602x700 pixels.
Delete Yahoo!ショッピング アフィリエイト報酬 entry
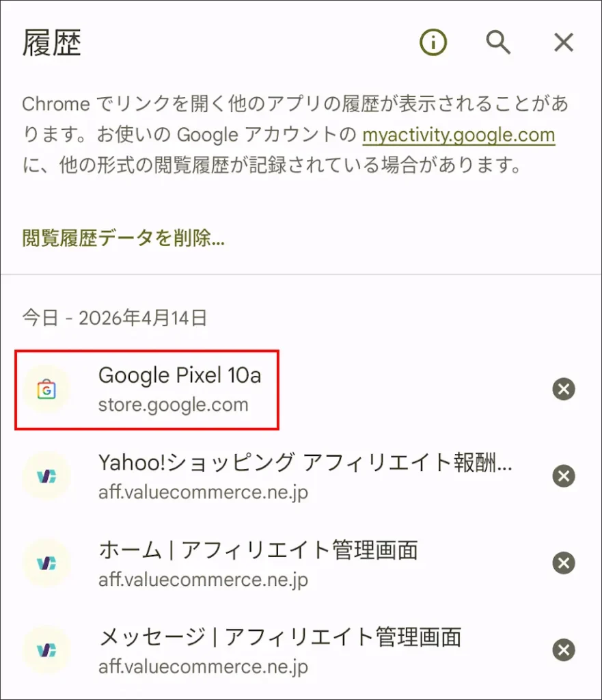pos(564,476)
